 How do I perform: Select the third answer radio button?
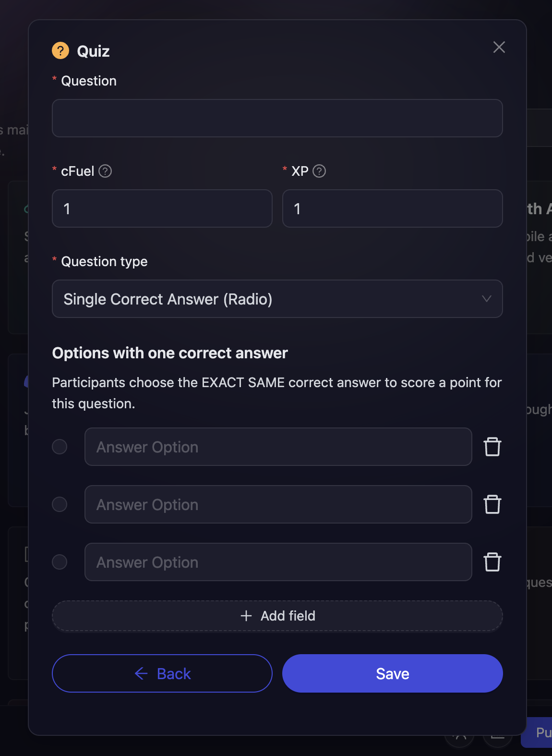(x=60, y=562)
